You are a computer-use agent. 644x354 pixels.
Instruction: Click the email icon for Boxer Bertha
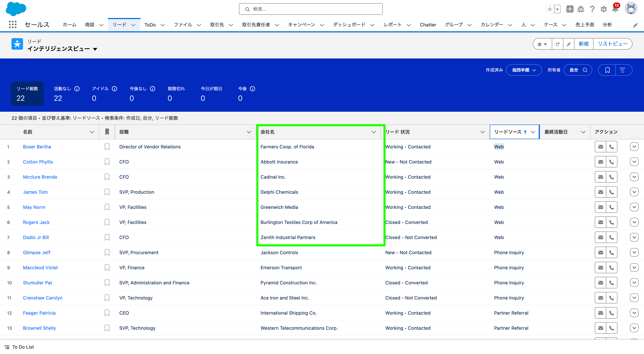coord(601,146)
